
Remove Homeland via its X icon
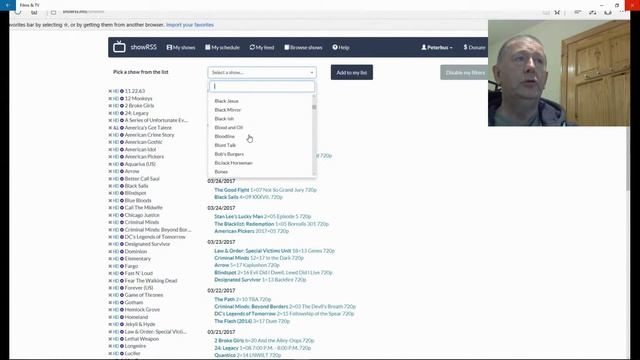click(x=110, y=317)
